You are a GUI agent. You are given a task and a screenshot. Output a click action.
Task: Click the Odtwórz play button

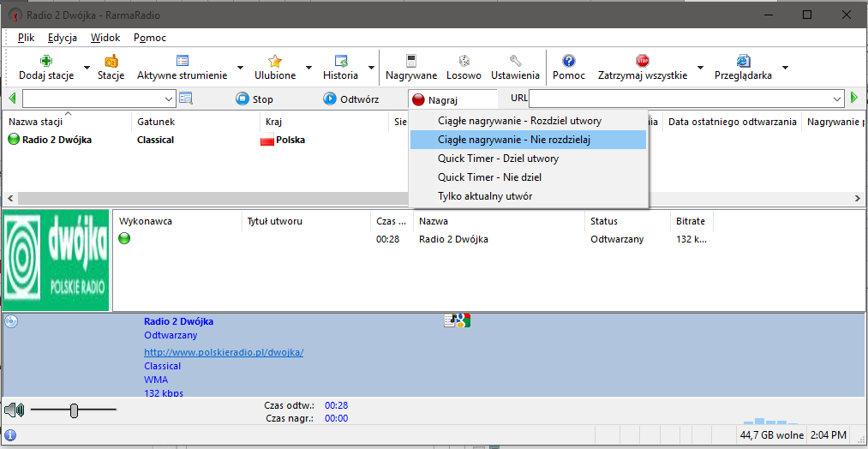(351, 99)
